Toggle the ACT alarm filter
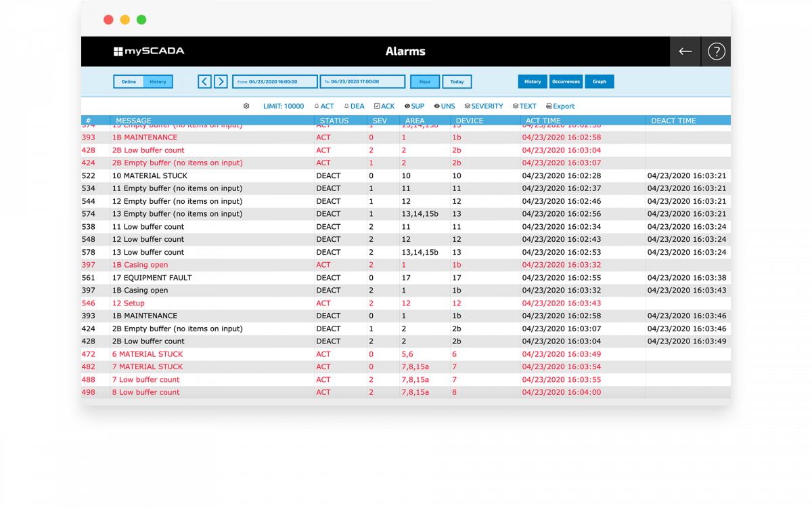The image size is (812, 508). pos(324,106)
